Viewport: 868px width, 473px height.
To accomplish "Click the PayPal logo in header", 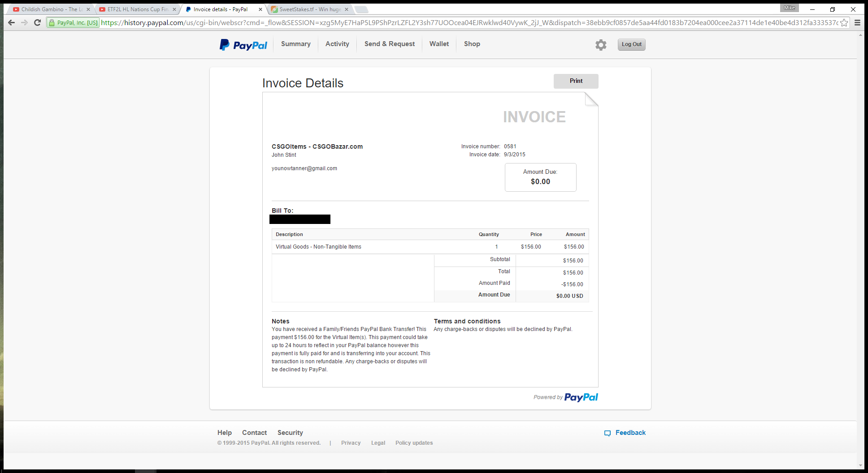I will (243, 45).
